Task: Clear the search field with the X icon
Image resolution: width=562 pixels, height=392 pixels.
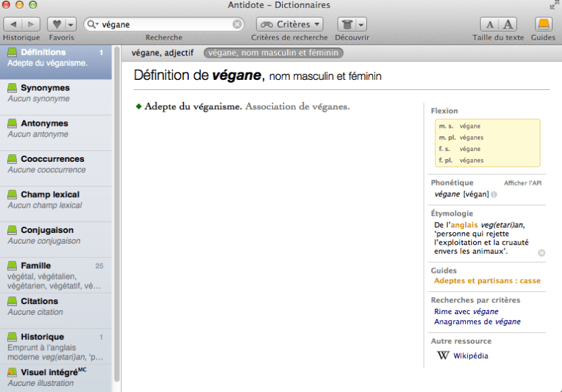Action: [237, 24]
